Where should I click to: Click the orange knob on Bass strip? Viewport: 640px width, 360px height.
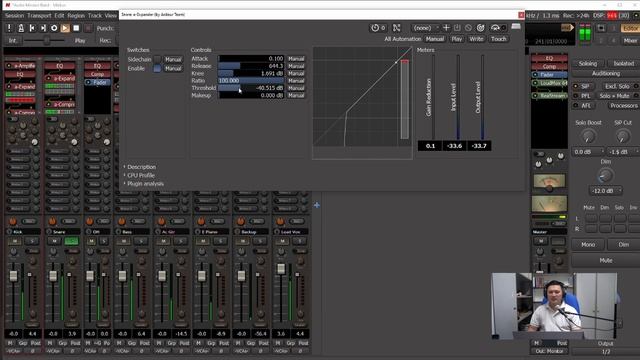coord(122,221)
